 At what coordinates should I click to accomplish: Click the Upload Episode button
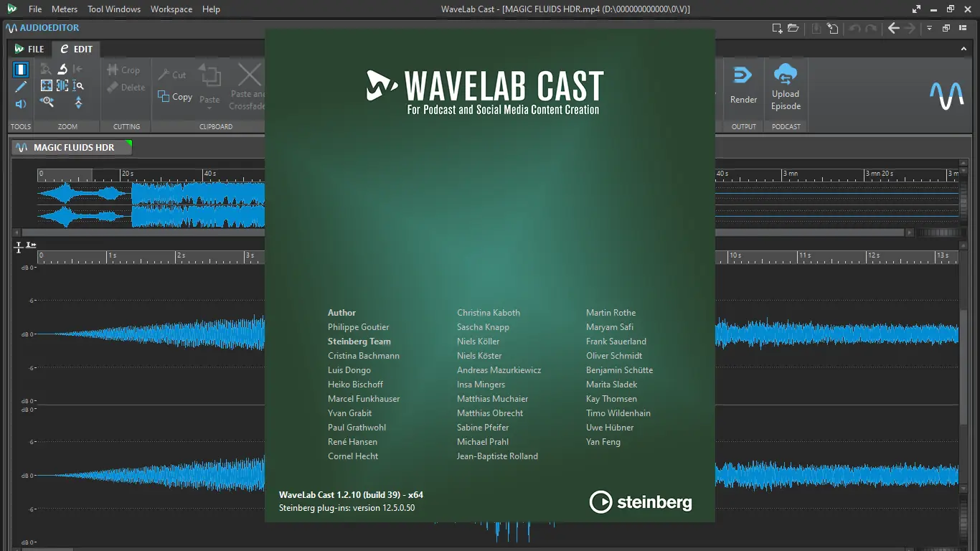[x=786, y=86]
